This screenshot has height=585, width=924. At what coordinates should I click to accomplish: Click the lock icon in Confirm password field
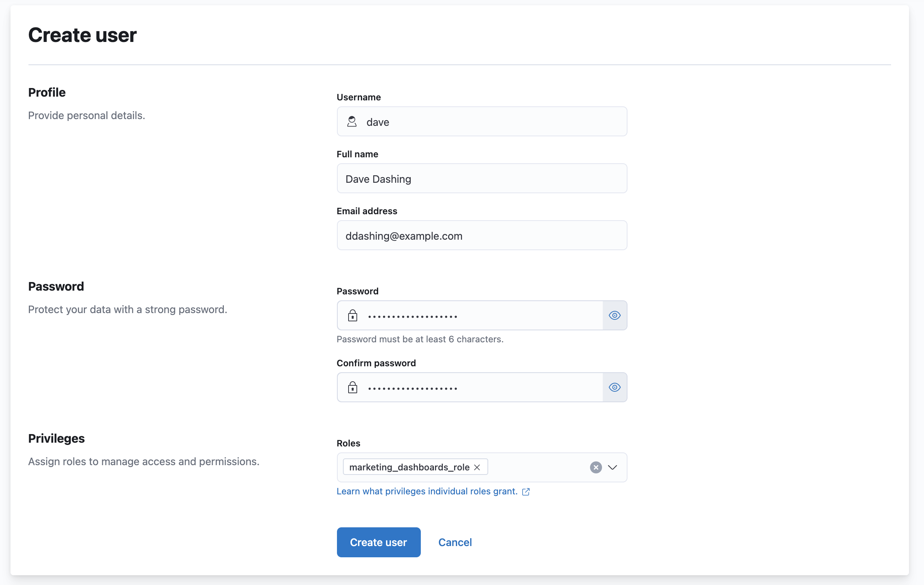point(353,387)
